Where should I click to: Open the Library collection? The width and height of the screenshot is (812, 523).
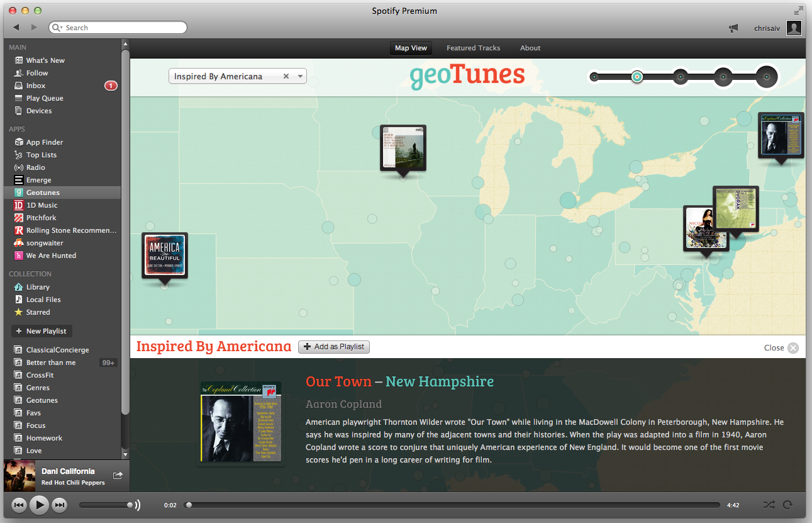pos(38,287)
